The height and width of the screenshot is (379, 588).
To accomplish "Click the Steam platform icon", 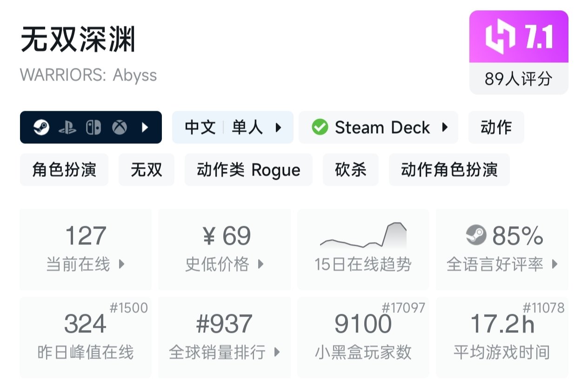I will coord(42,127).
